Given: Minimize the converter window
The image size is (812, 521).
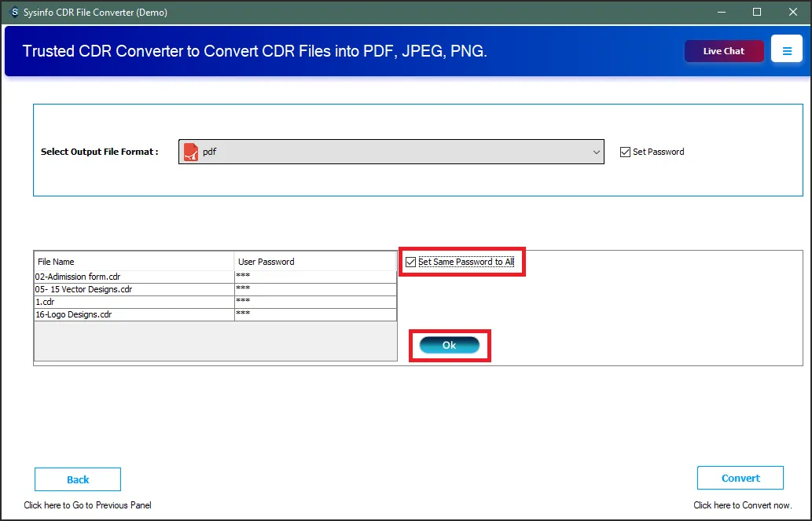Looking at the screenshot, I should pyautogui.click(x=720, y=12).
